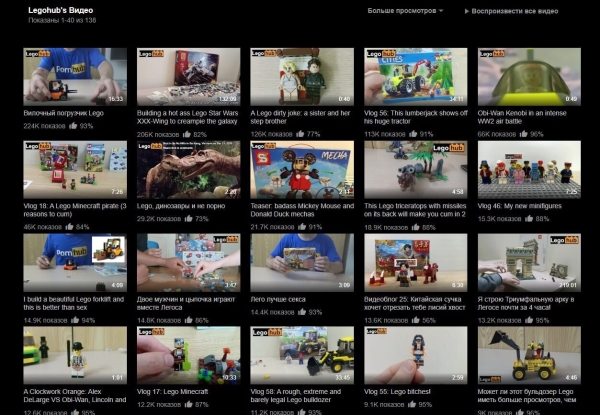Open the 'Вилочный погрузчик Lego' video thumbnail
This screenshot has height=415, width=600.
[x=75, y=76]
